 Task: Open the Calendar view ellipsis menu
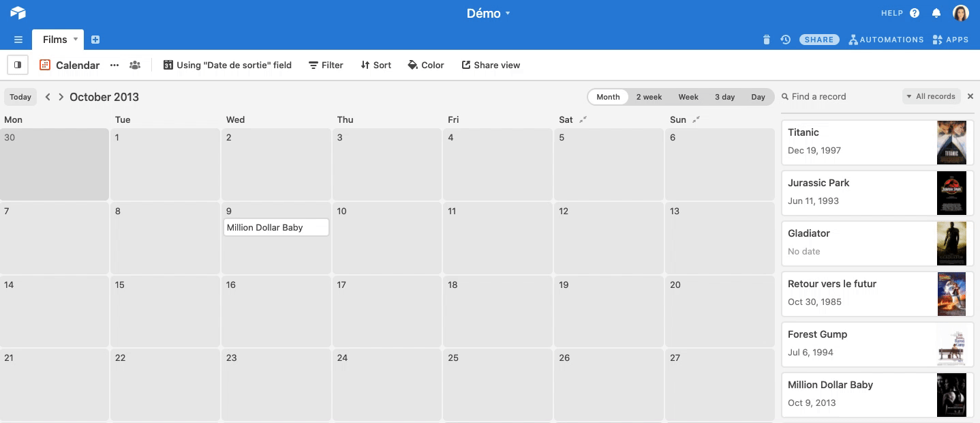point(114,65)
